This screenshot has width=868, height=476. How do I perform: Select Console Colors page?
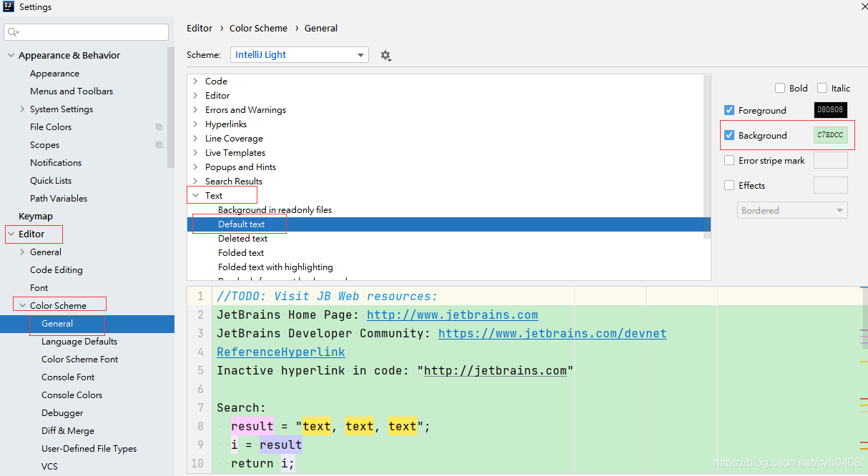71,395
